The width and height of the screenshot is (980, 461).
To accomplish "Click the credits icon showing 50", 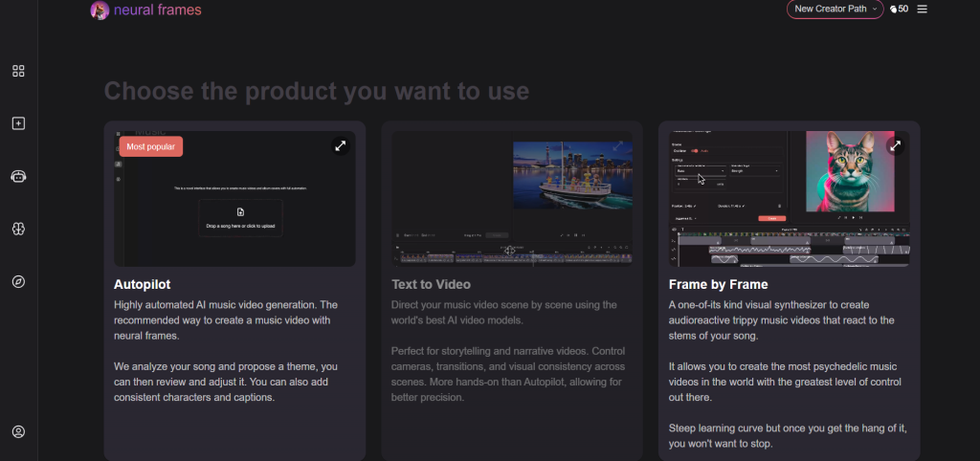I will pyautogui.click(x=898, y=10).
